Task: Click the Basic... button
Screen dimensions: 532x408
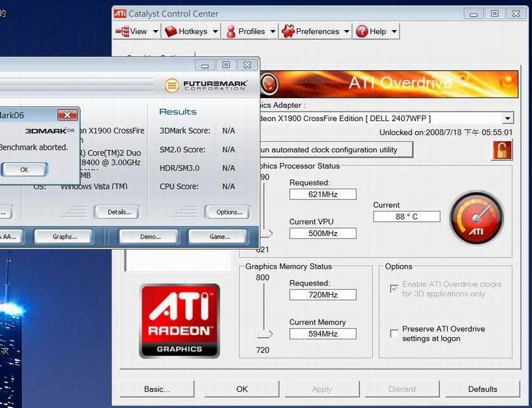Action: (x=157, y=389)
